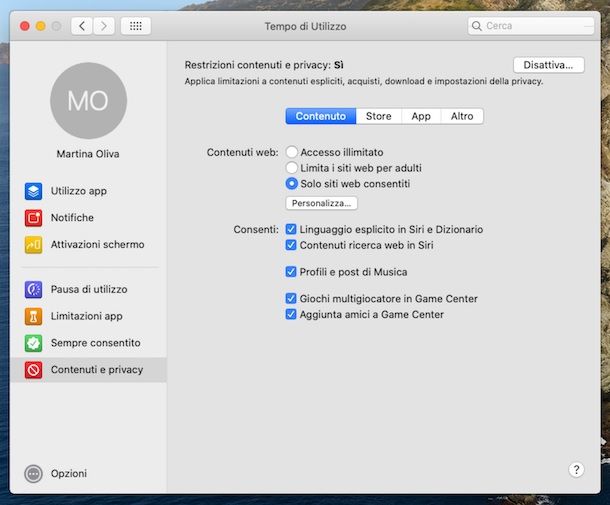This screenshot has width=610, height=505.
Task: Show all preferences with grid icon
Action: 135,26
